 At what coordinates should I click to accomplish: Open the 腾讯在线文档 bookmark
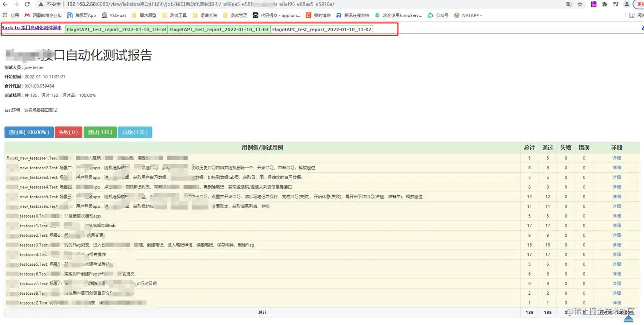353,15
